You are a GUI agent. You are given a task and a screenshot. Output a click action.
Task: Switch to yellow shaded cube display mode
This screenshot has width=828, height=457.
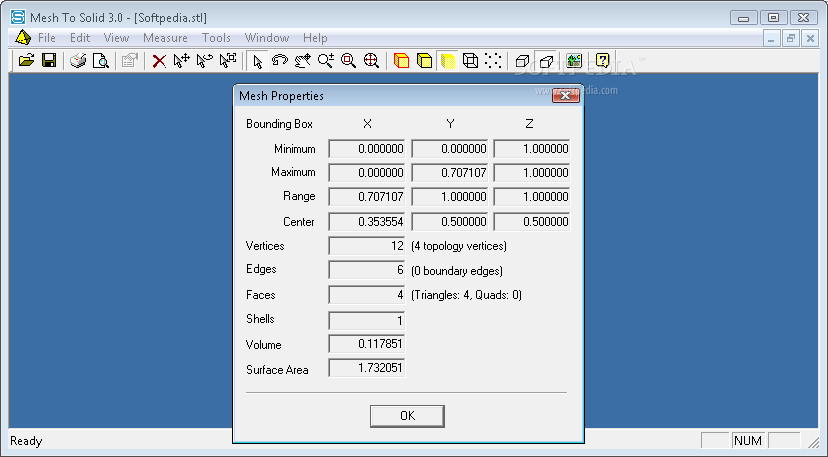(425, 61)
